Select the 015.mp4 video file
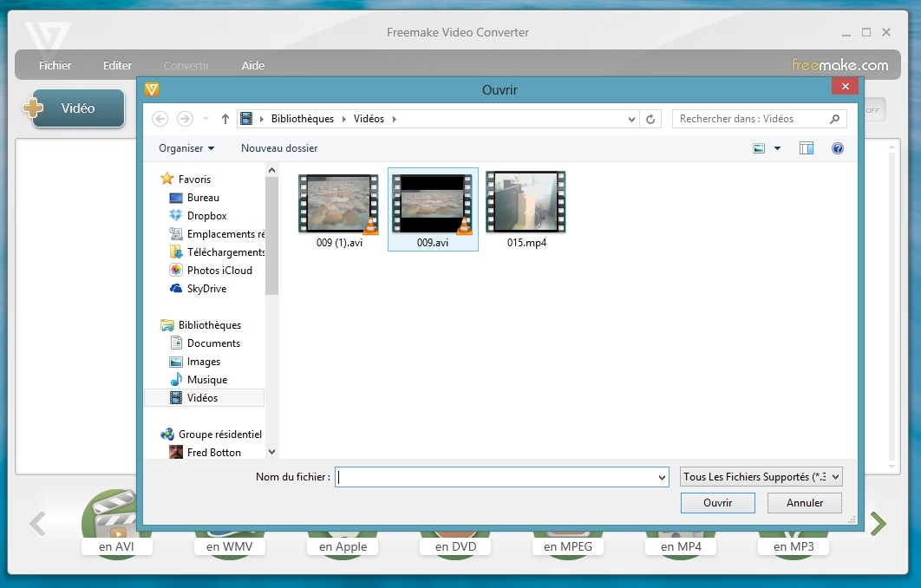Image resolution: width=921 pixels, height=588 pixels. tap(526, 210)
